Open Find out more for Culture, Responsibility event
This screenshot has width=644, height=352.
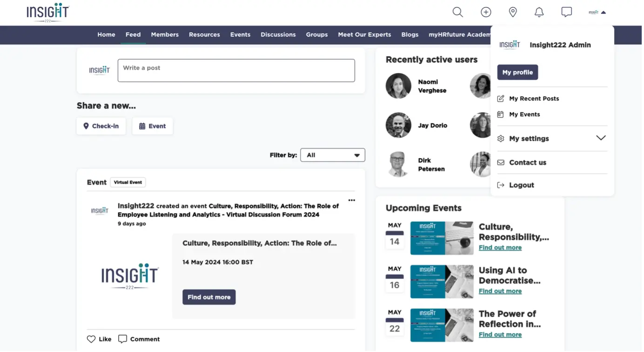[500, 248]
